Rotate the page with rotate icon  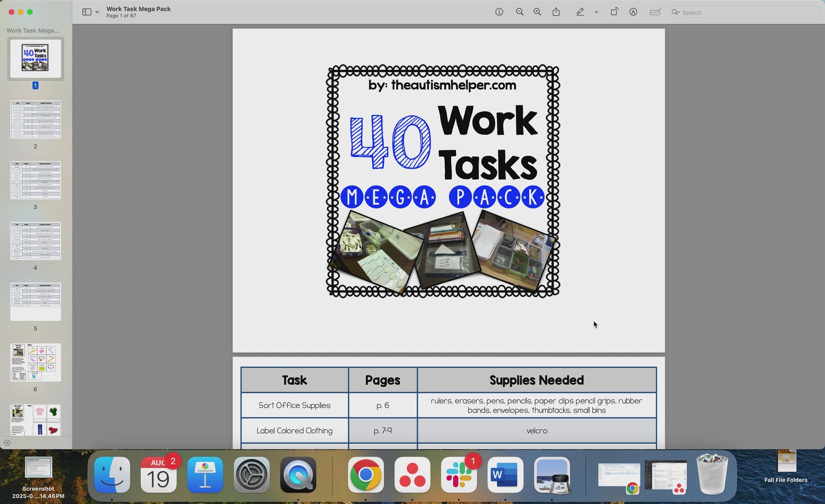pyautogui.click(x=614, y=12)
